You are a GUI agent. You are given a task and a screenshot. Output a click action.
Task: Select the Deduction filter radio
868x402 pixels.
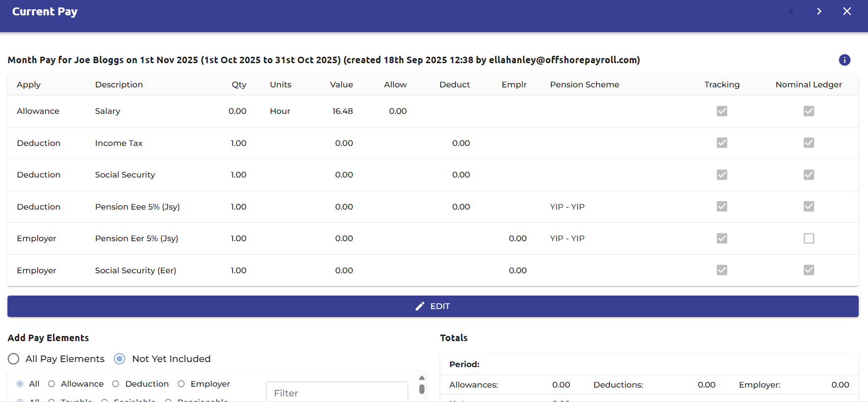(x=116, y=384)
